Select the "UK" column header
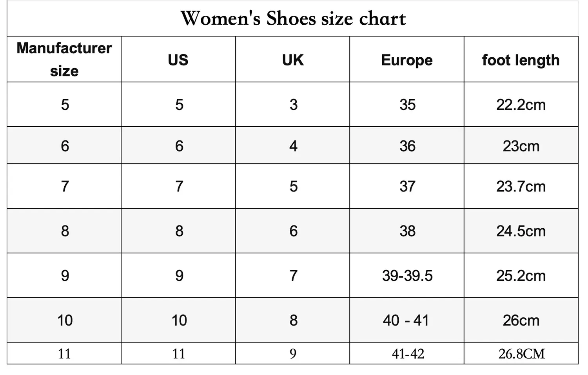Screen dimensions: 588x375 [x=293, y=60]
